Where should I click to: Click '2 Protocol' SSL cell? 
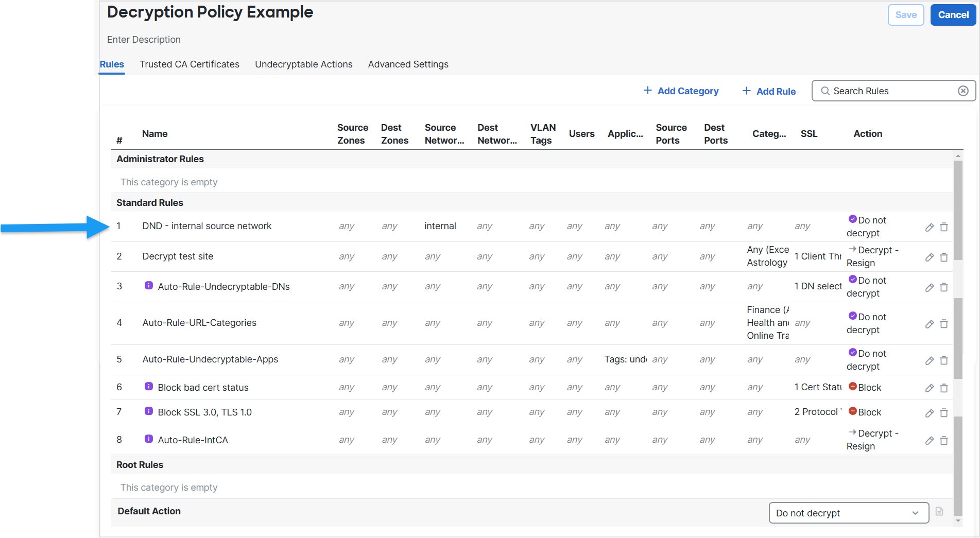point(818,412)
